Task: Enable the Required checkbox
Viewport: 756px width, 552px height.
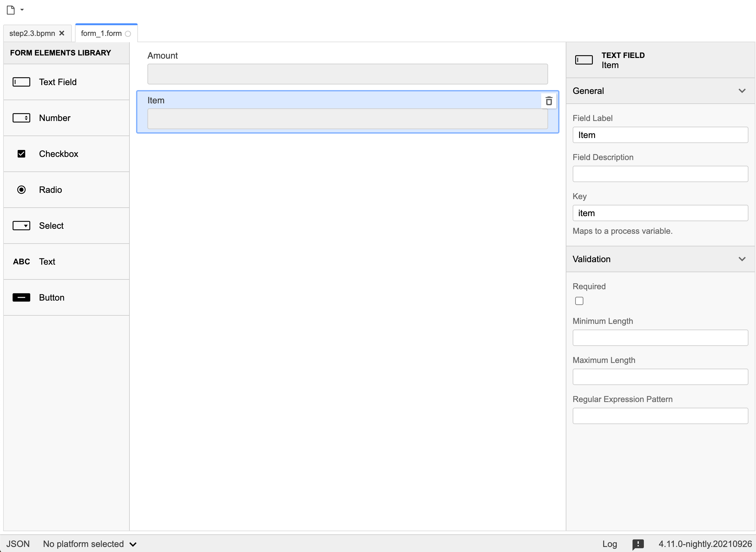Action: (579, 301)
